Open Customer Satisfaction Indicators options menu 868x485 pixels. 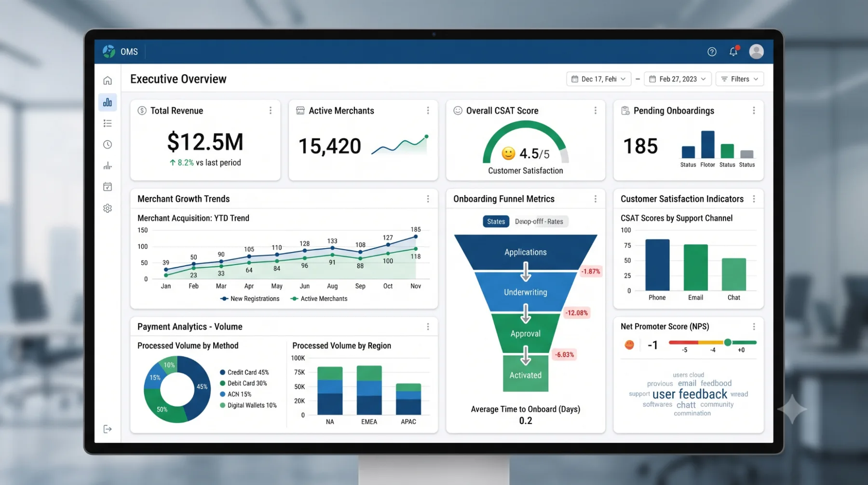754,199
